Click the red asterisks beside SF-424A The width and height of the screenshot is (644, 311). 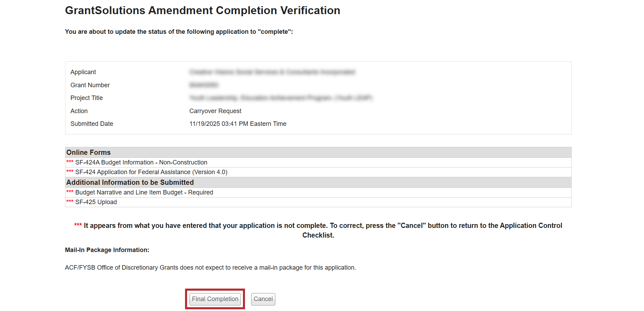70,162
